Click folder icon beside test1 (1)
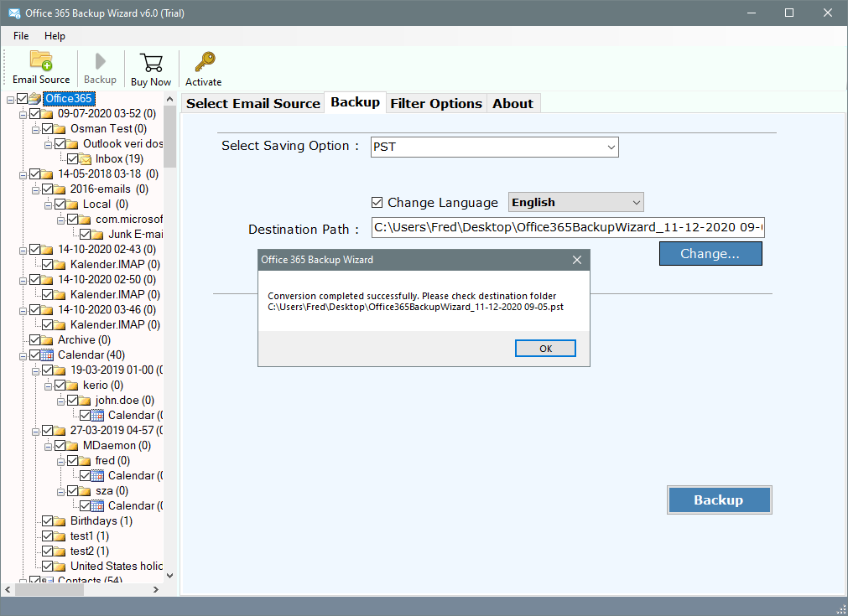The height and width of the screenshot is (616, 848). (x=60, y=536)
